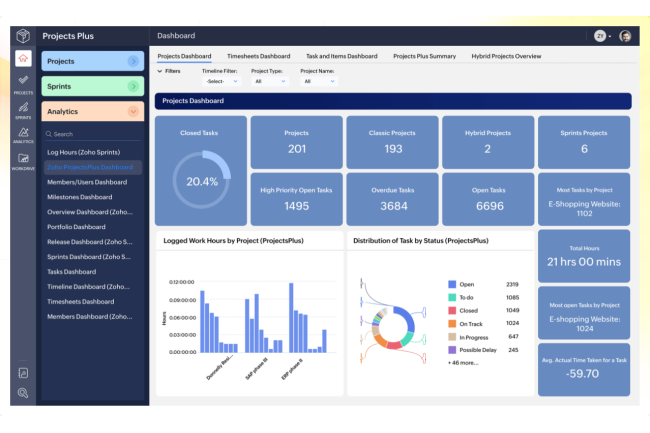The width and height of the screenshot is (650, 433).
Task: Expand the Projects section arrow
Action: pos(133,61)
